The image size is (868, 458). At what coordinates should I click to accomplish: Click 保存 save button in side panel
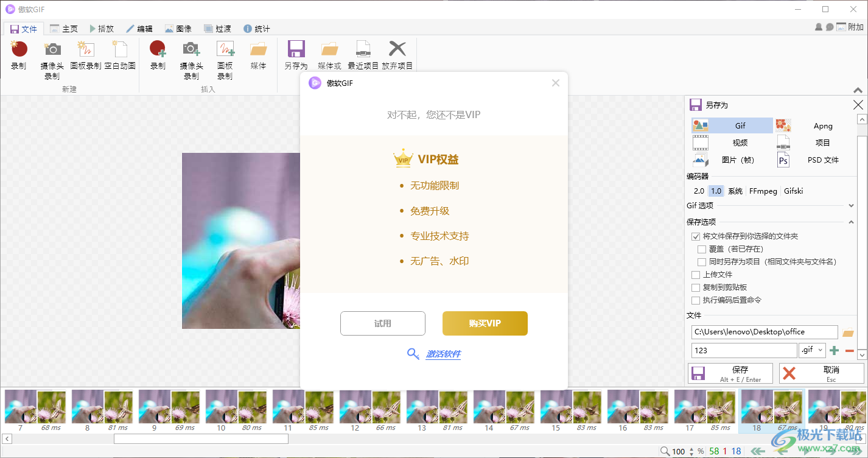point(730,373)
